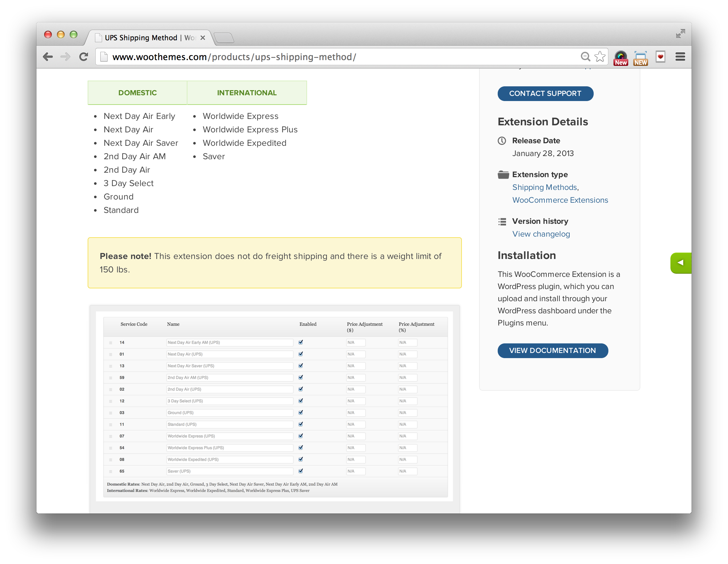Open the screen capture extension marked NEW
728x564 pixels.
tap(641, 58)
